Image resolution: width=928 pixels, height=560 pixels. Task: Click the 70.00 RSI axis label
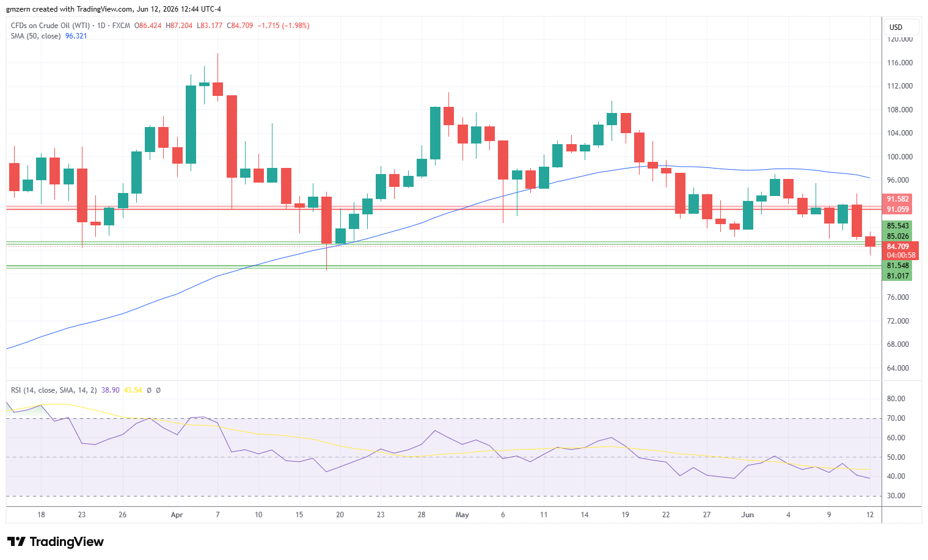point(896,418)
